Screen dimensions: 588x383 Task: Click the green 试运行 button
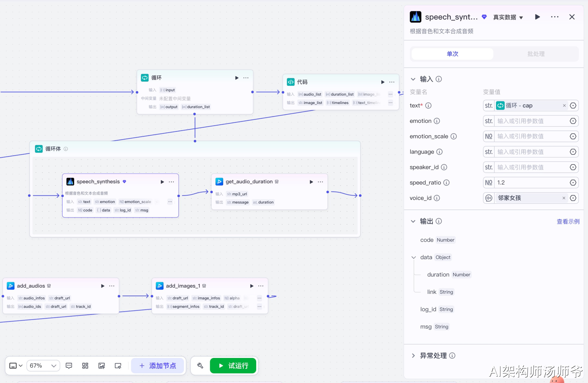233,366
